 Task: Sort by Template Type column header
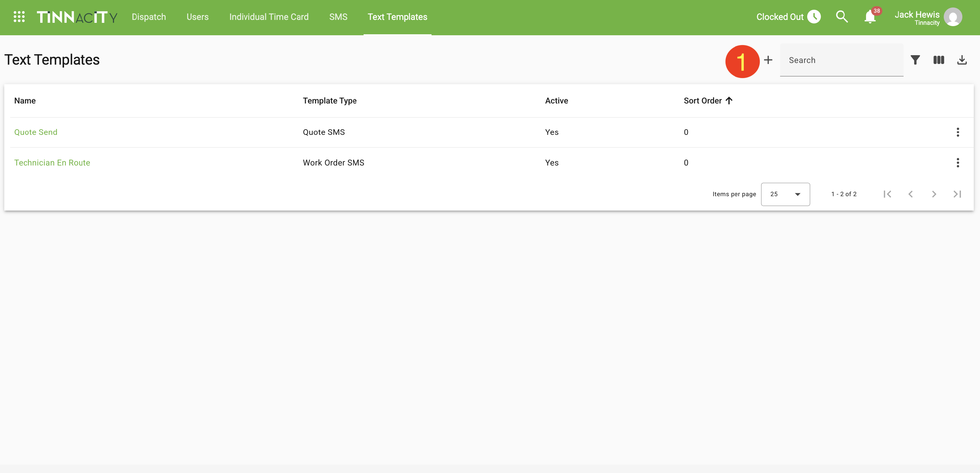click(330, 101)
